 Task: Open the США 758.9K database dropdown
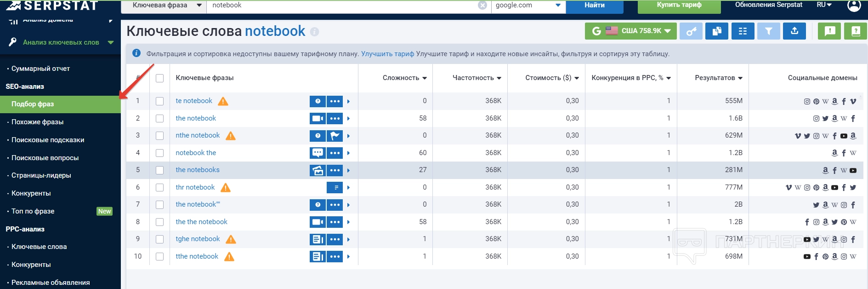pyautogui.click(x=630, y=31)
